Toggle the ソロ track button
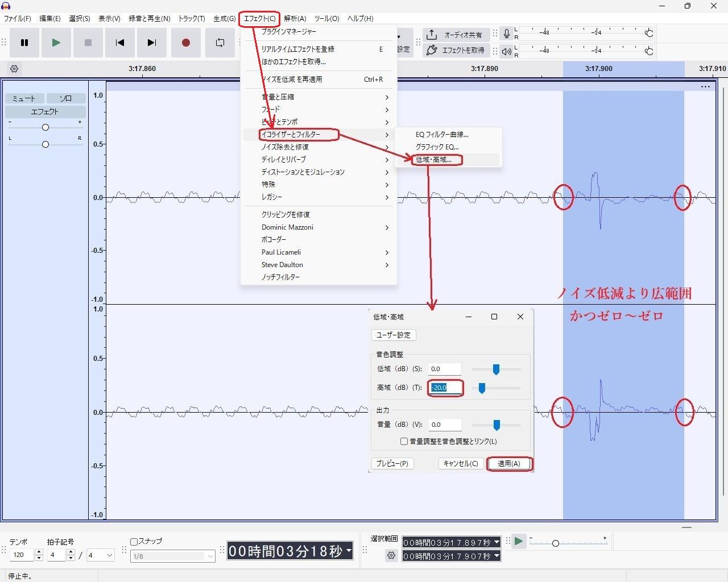This screenshot has height=582, width=728. point(65,98)
